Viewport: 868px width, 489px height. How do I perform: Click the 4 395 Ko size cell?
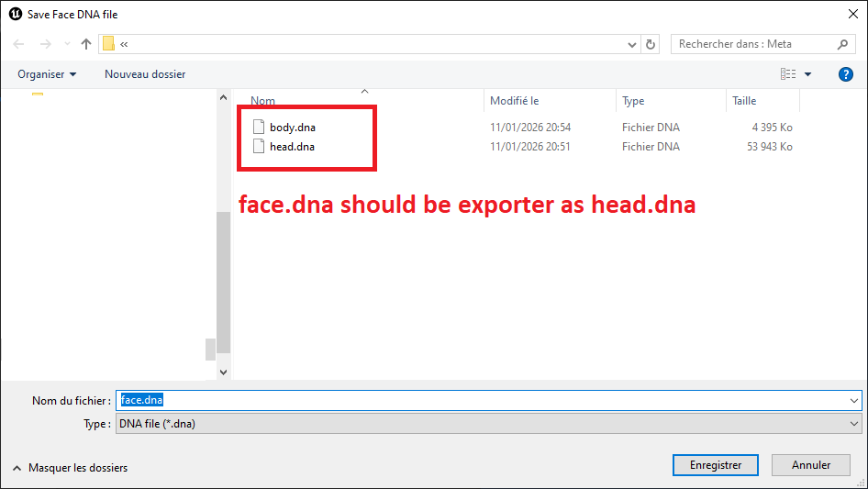773,128
